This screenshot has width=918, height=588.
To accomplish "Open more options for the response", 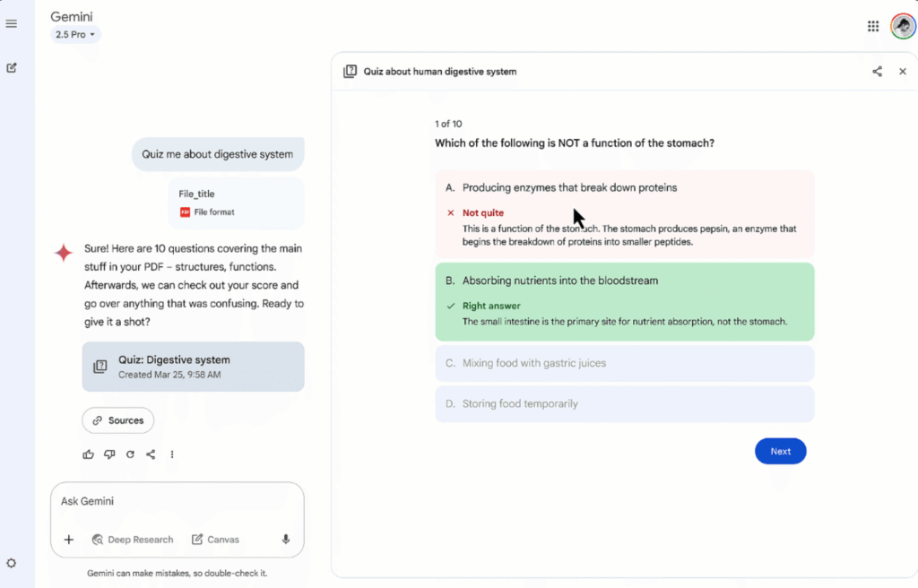I will 172,454.
